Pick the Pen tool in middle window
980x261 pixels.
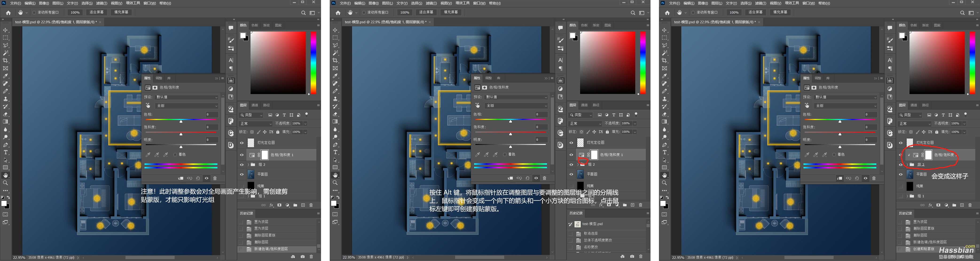click(x=335, y=145)
